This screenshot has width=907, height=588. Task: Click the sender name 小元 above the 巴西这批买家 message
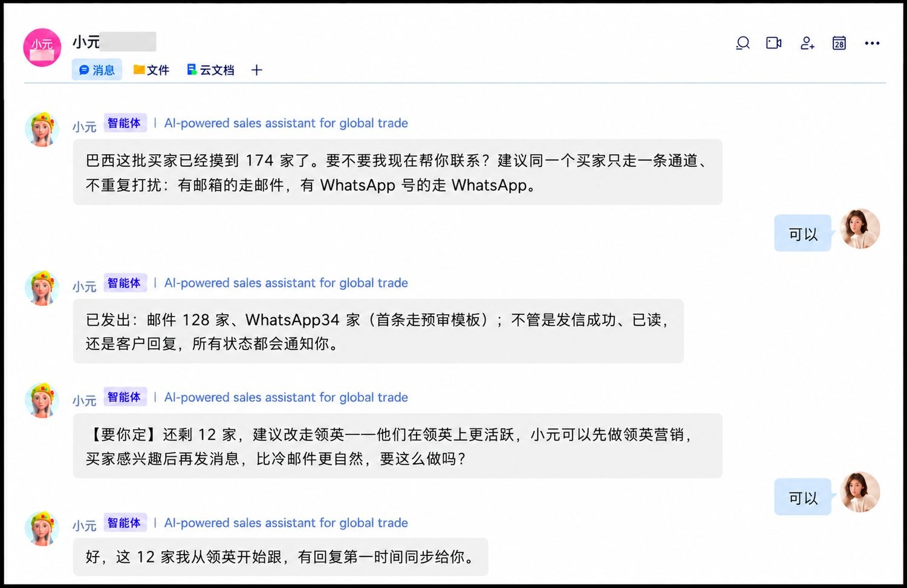point(85,127)
